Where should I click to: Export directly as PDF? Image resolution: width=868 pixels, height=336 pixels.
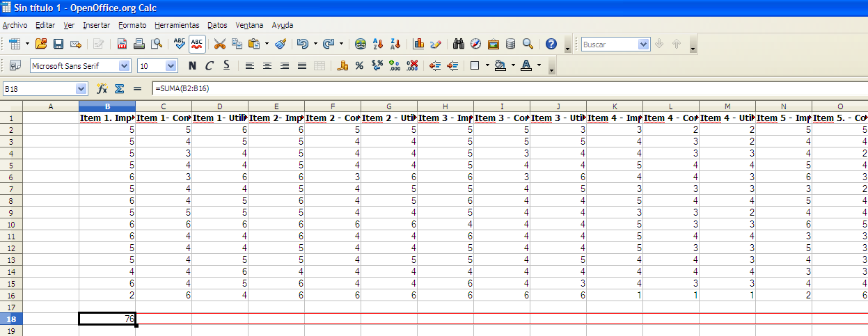click(x=123, y=44)
